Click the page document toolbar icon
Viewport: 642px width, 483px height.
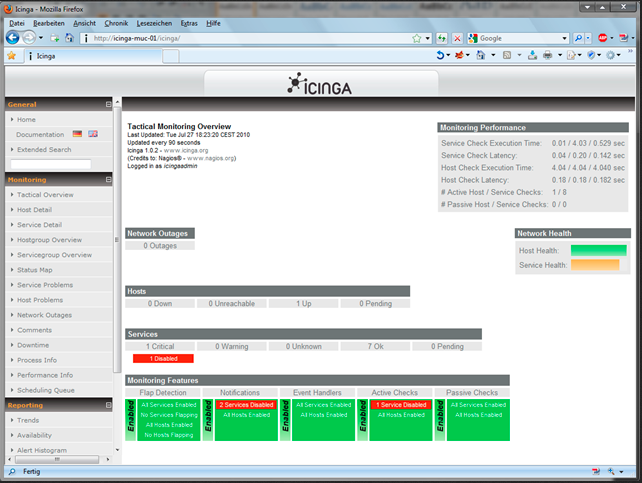571,55
